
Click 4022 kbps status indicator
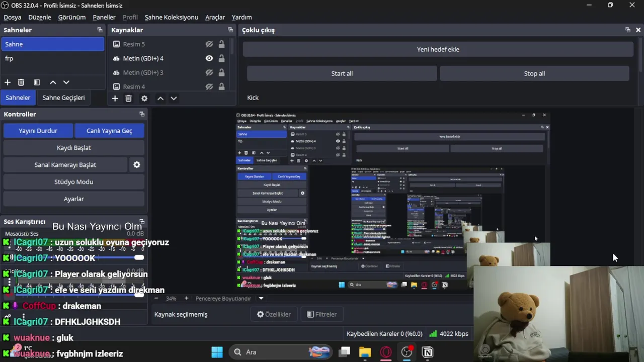[448, 334]
